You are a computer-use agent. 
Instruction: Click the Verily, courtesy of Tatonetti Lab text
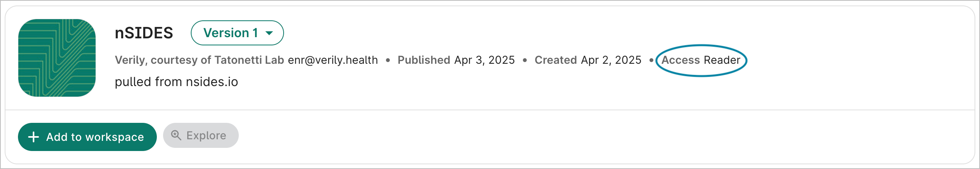[x=199, y=60]
